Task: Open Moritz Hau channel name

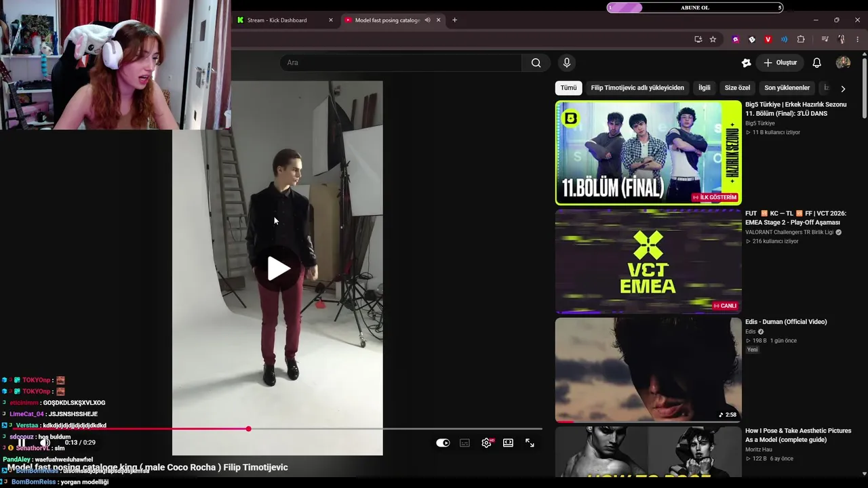Action: (x=759, y=449)
